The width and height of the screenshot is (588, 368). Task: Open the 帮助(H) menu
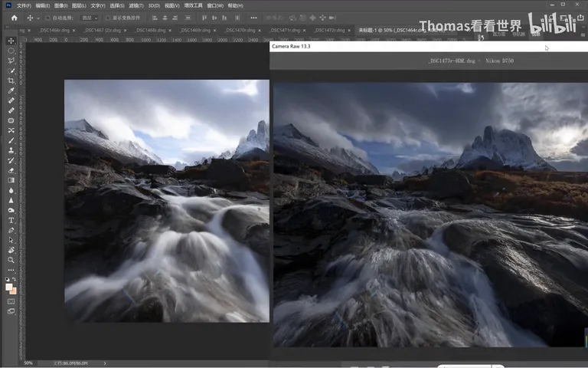(x=236, y=5)
